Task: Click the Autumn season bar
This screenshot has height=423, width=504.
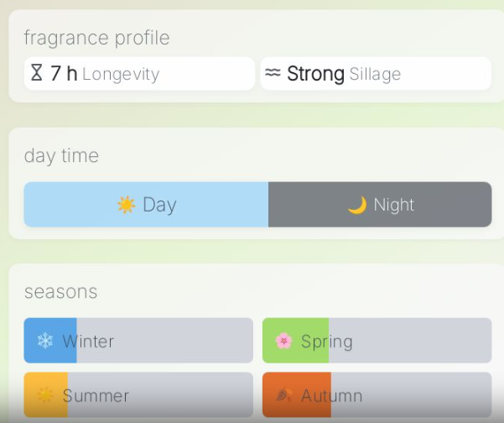Action: [x=377, y=394]
